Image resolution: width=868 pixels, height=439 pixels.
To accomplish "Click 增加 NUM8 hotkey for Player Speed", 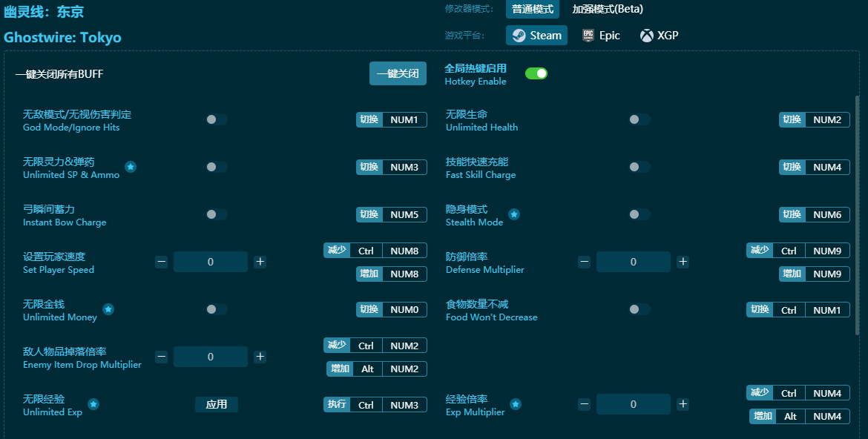I will tap(392, 274).
